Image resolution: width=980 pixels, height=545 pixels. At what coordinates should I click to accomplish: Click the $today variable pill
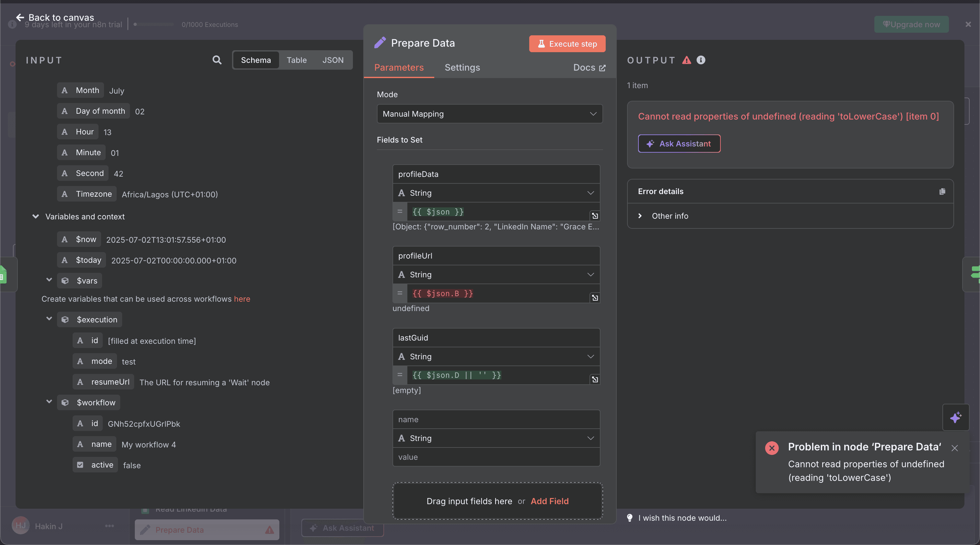[82, 260]
